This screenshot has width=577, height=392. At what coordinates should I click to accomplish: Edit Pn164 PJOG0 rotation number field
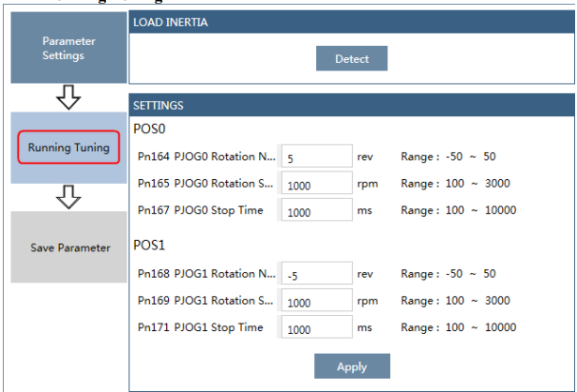pos(317,157)
